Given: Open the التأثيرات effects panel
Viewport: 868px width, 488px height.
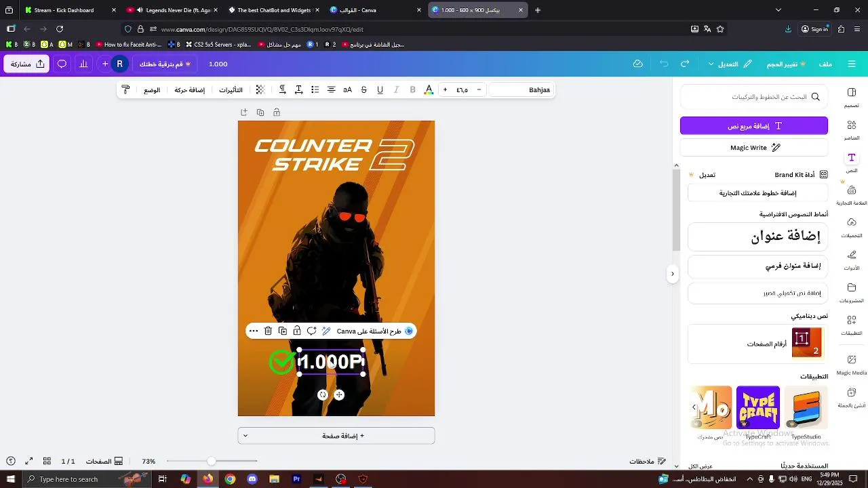Looking at the screenshot, I should click(231, 90).
